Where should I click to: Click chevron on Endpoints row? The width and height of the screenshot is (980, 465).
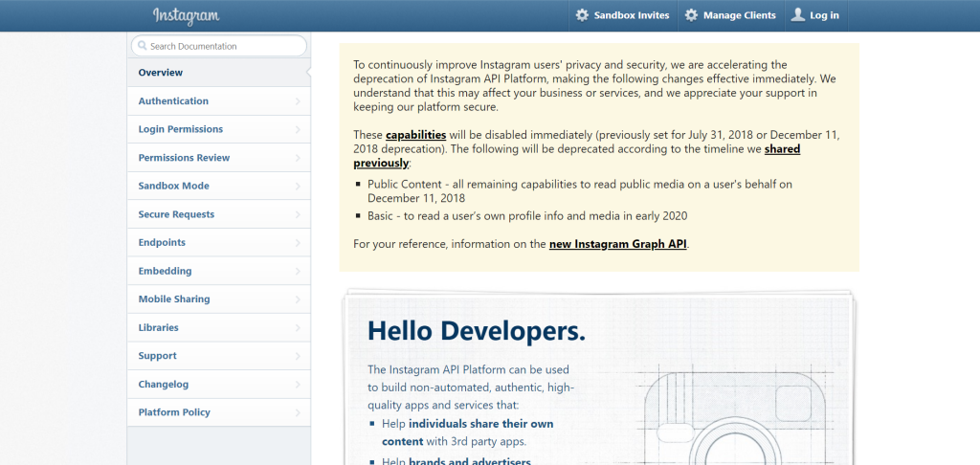[298, 242]
